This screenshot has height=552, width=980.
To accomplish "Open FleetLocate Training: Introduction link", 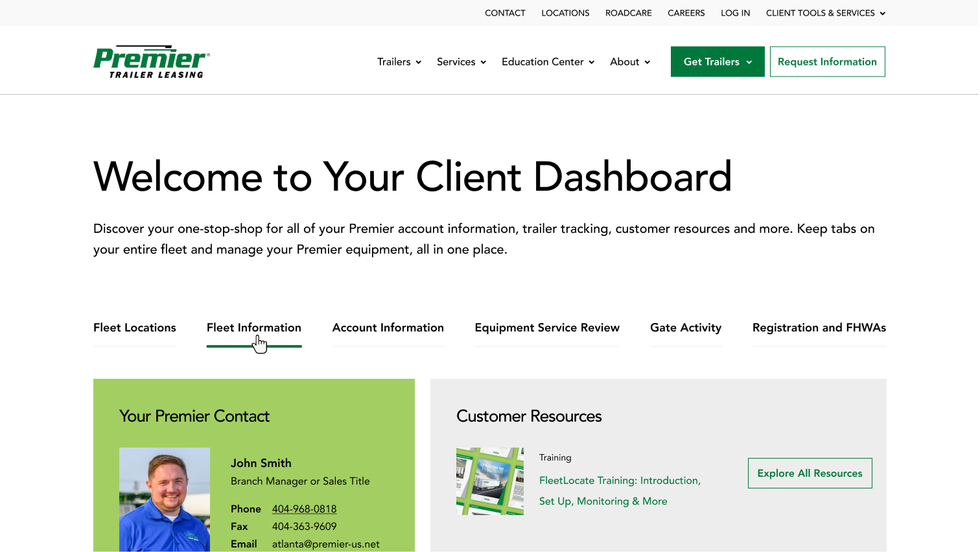I will pyautogui.click(x=620, y=491).
